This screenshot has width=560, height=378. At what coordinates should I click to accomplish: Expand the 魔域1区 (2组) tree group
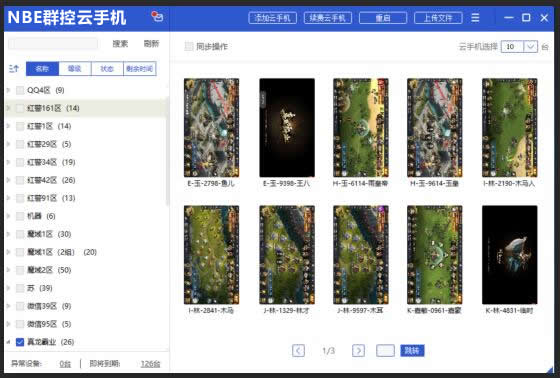coord(9,252)
